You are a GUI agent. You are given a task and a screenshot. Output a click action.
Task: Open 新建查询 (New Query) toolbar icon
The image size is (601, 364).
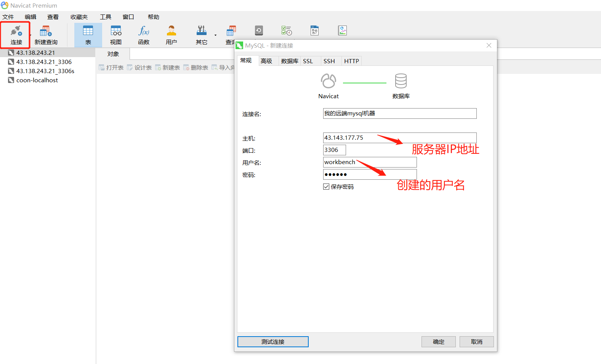click(x=46, y=31)
